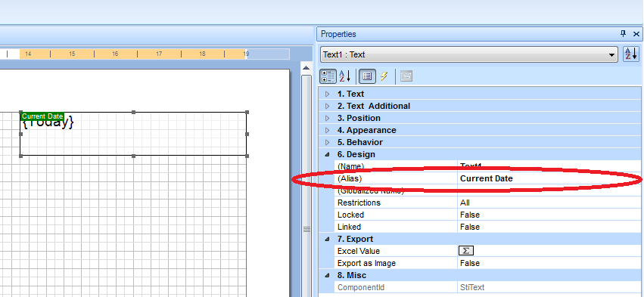This screenshot has height=297, width=644.
Task: Click the A-Z sort button beside combo box
Action: [631, 54]
